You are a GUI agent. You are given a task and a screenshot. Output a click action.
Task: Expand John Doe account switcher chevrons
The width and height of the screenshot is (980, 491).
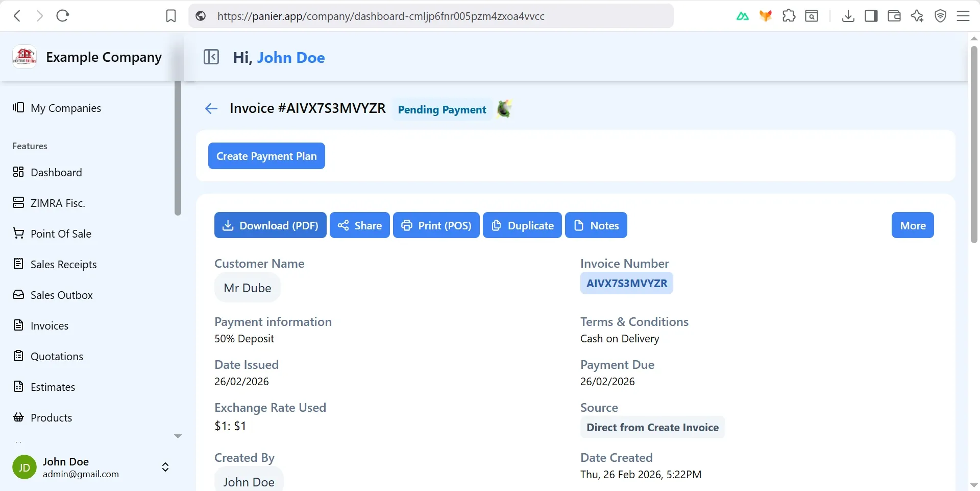[165, 467]
